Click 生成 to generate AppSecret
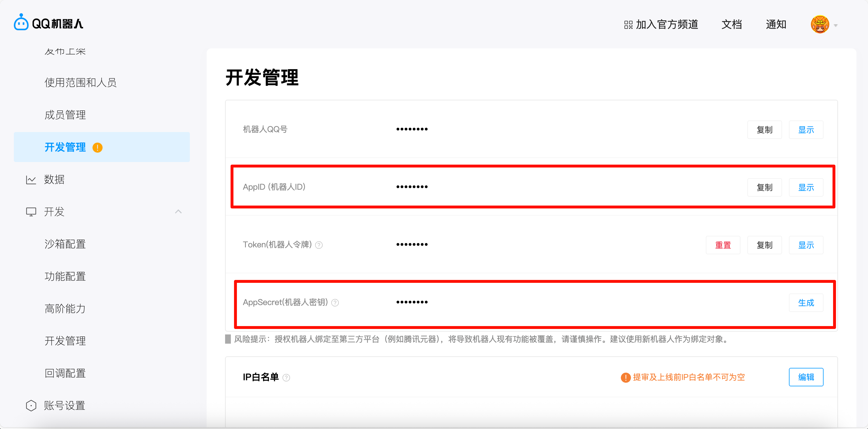Image resolution: width=868 pixels, height=429 pixels. (806, 302)
